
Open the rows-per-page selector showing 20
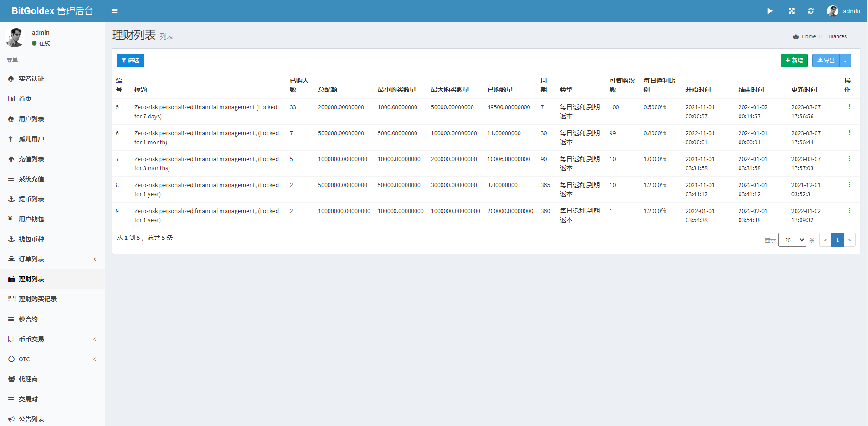pos(792,240)
